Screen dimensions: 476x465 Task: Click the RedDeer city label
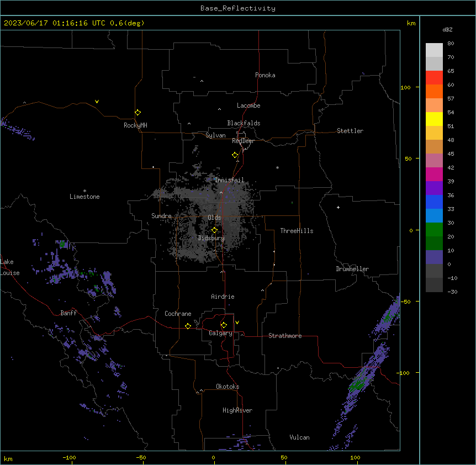coord(243,141)
